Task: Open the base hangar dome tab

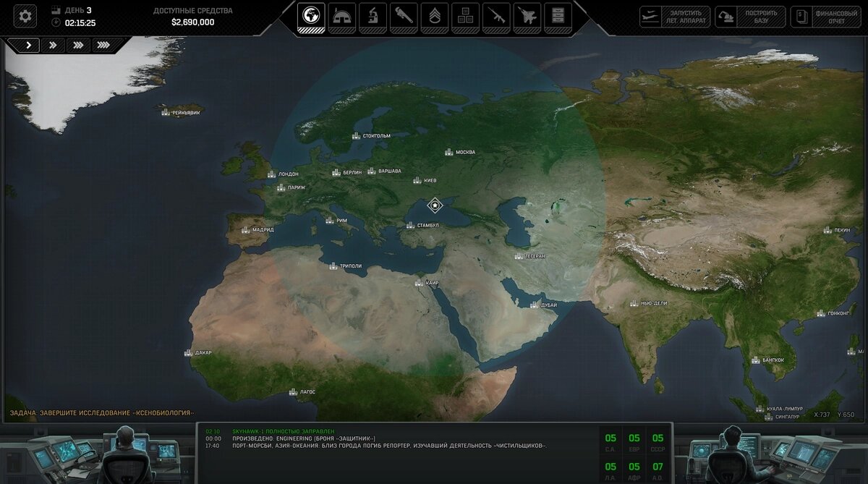Action: (x=341, y=17)
